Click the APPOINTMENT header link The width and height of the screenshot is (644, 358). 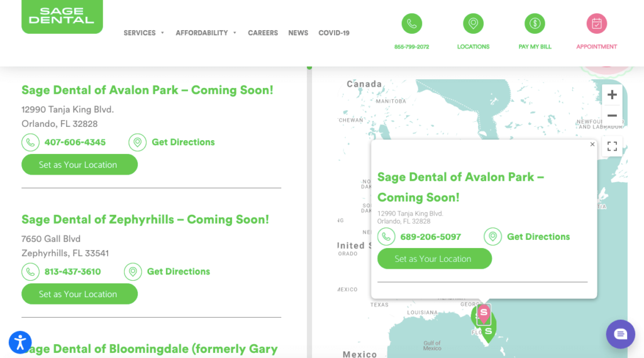(x=596, y=46)
